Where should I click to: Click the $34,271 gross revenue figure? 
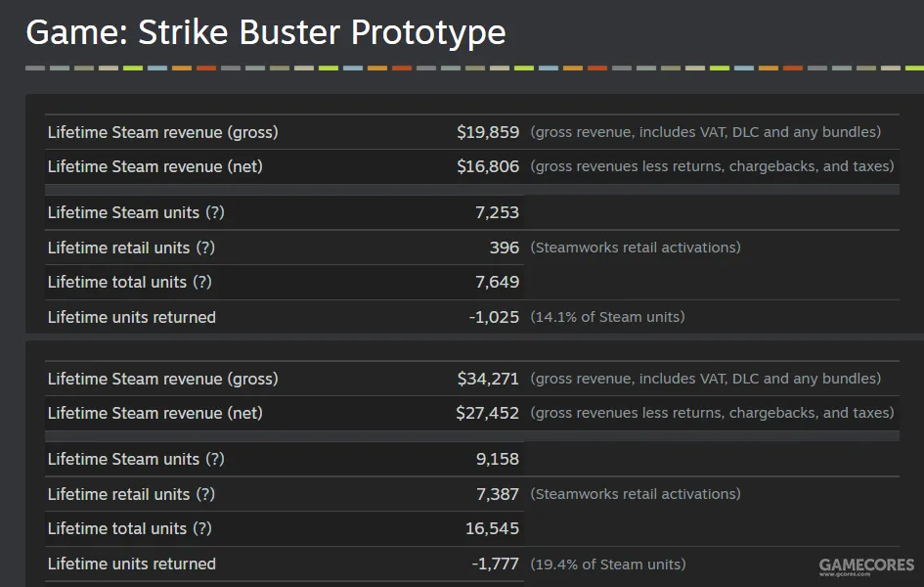coord(488,379)
